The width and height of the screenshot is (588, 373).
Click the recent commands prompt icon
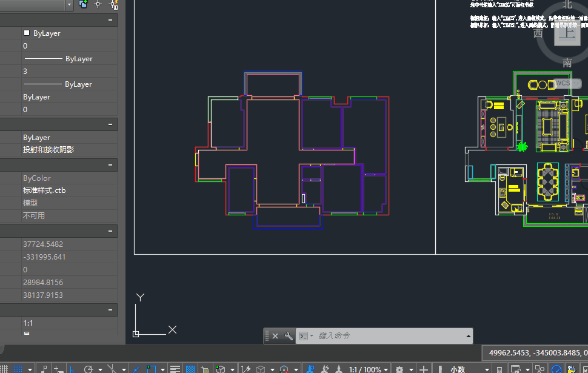[303, 336]
